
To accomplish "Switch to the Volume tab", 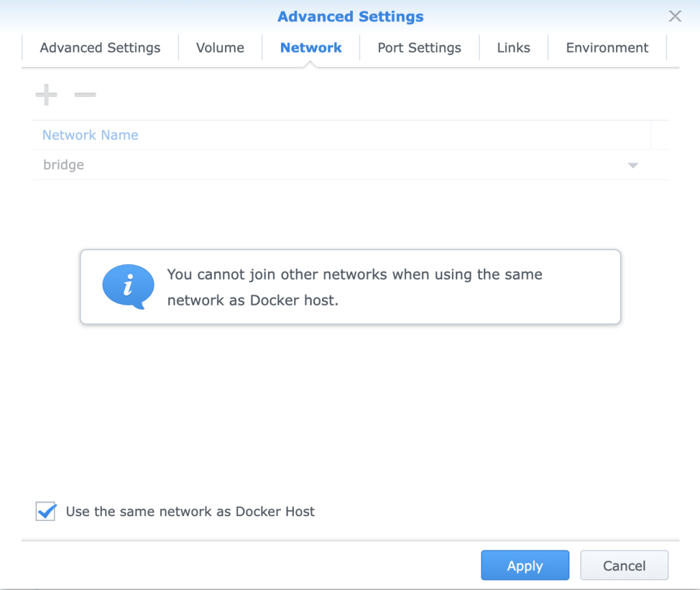I will pos(220,48).
